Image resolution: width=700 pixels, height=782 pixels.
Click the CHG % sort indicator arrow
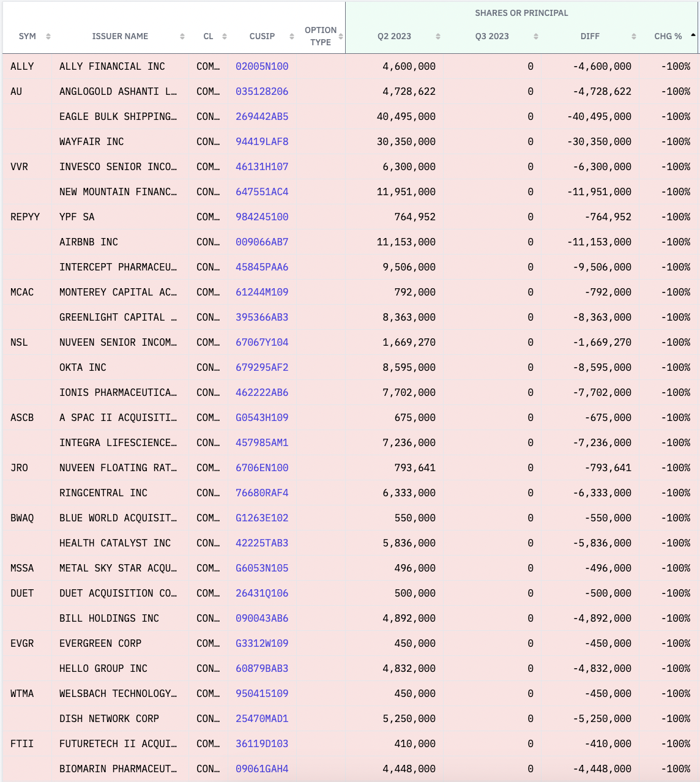[x=693, y=35]
